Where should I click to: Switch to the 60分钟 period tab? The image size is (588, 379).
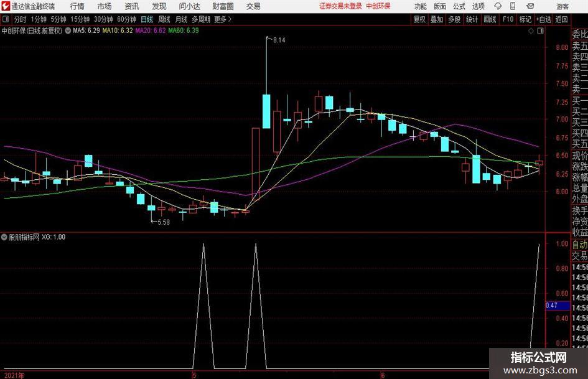[127, 19]
